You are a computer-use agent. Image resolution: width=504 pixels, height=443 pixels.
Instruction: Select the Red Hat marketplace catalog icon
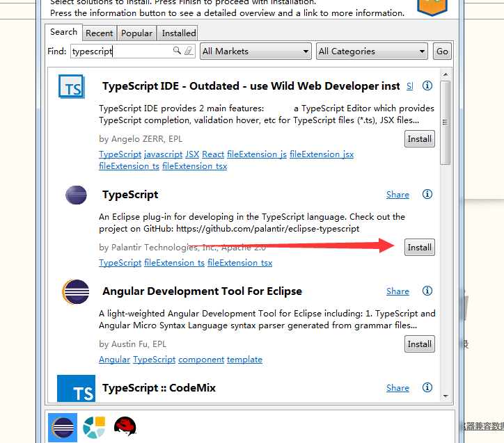[125, 426]
